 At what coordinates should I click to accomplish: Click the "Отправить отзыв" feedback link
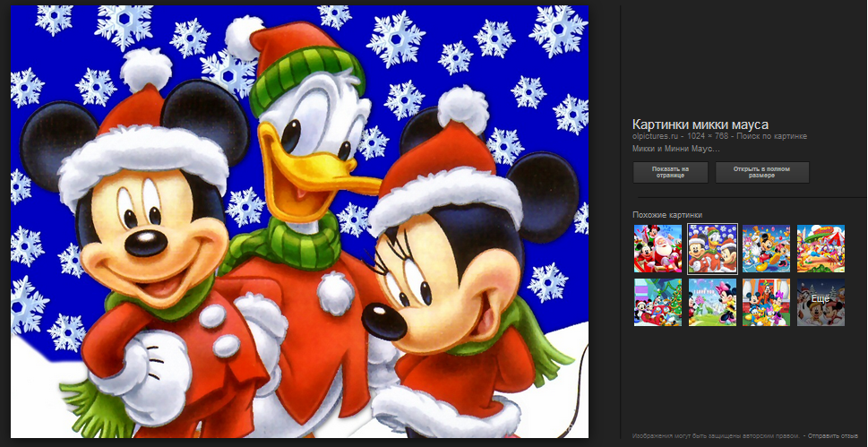pyautogui.click(x=833, y=436)
